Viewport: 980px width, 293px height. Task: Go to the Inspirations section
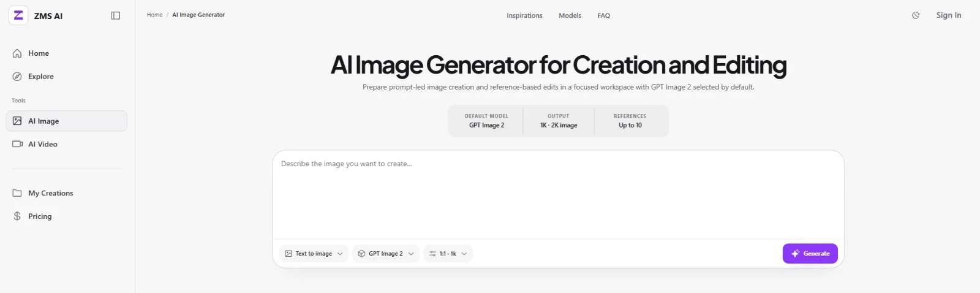click(524, 15)
